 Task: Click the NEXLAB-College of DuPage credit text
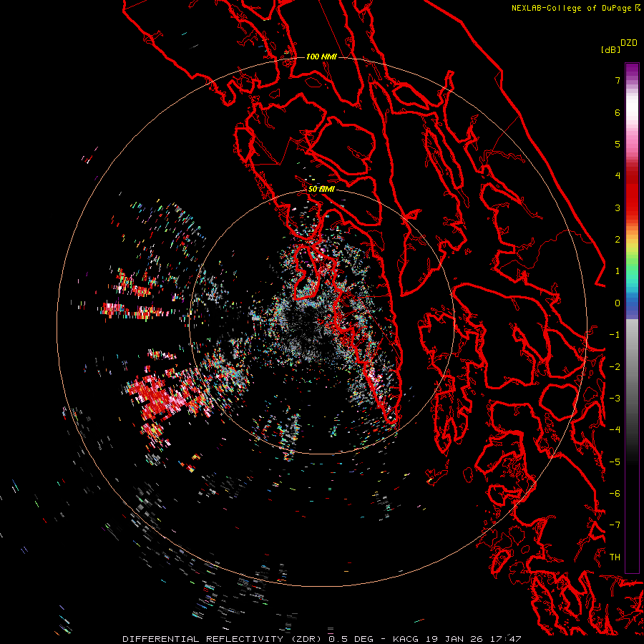pos(572,8)
